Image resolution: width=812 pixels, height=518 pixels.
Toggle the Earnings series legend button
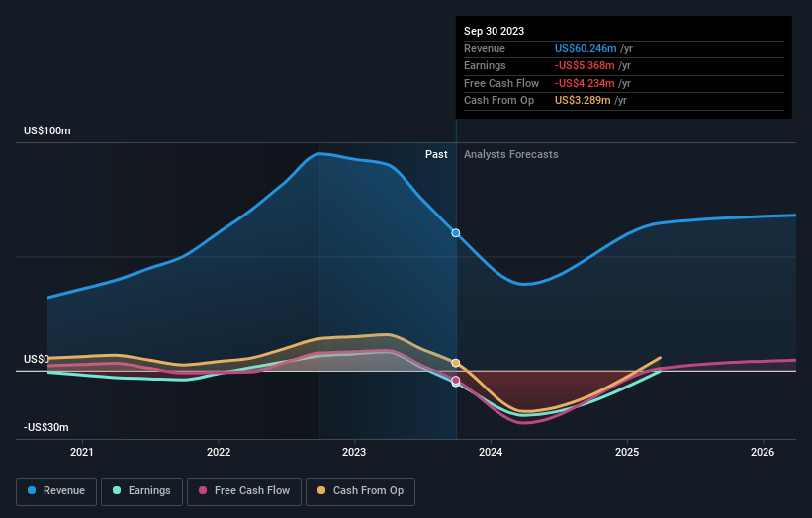[141, 491]
